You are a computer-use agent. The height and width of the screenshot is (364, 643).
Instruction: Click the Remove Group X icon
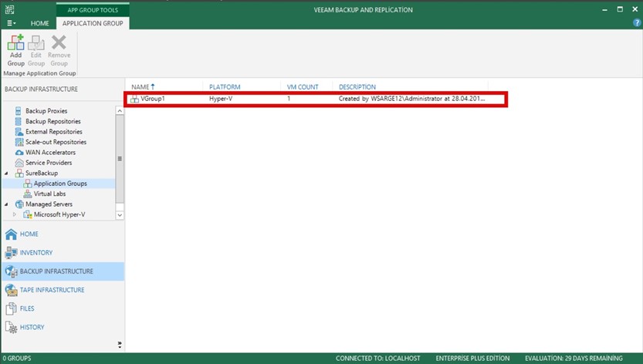pyautogui.click(x=59, y=42)
